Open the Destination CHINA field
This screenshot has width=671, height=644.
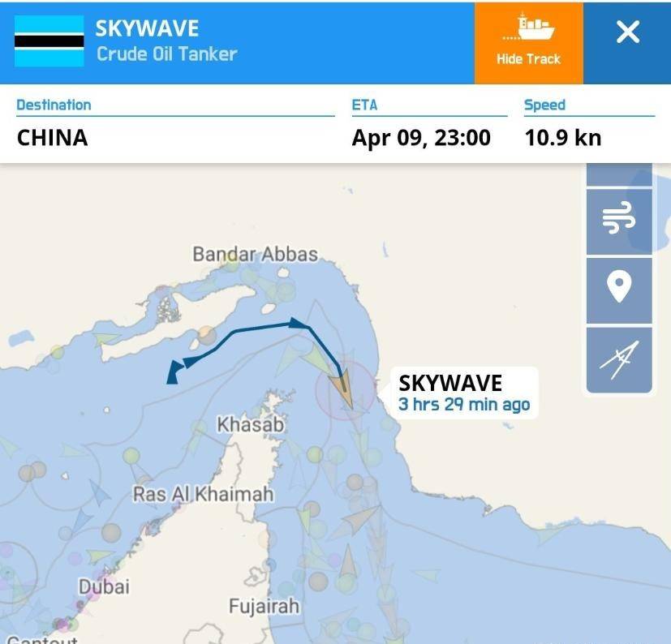coord(175,124)
